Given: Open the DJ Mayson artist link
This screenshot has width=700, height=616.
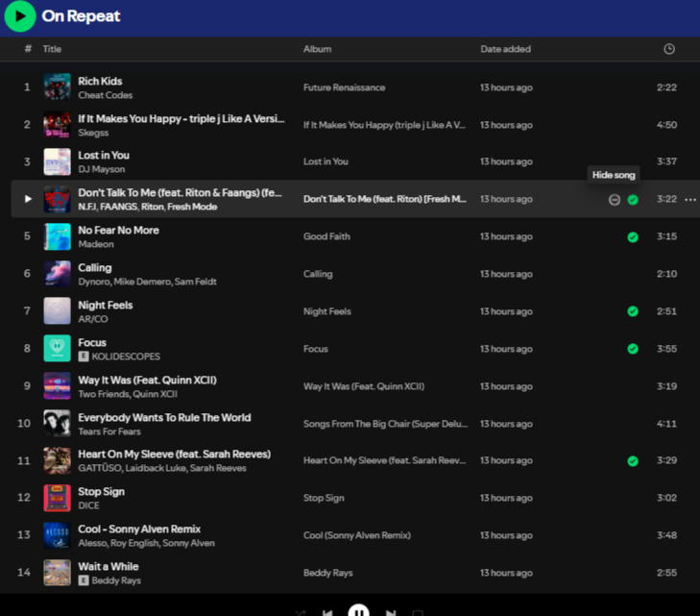Looking at the screenshot, I should coord(102,169).
